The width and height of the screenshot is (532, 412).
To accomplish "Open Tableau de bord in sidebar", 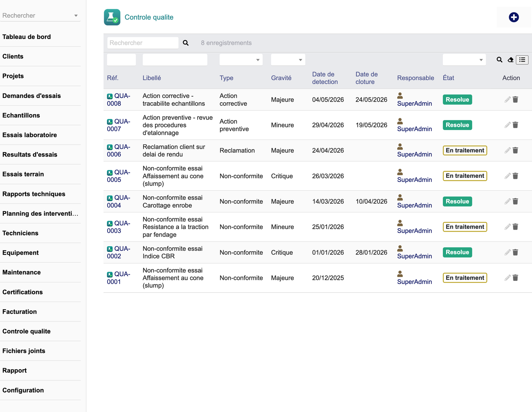I will click(x=27, y=37).
